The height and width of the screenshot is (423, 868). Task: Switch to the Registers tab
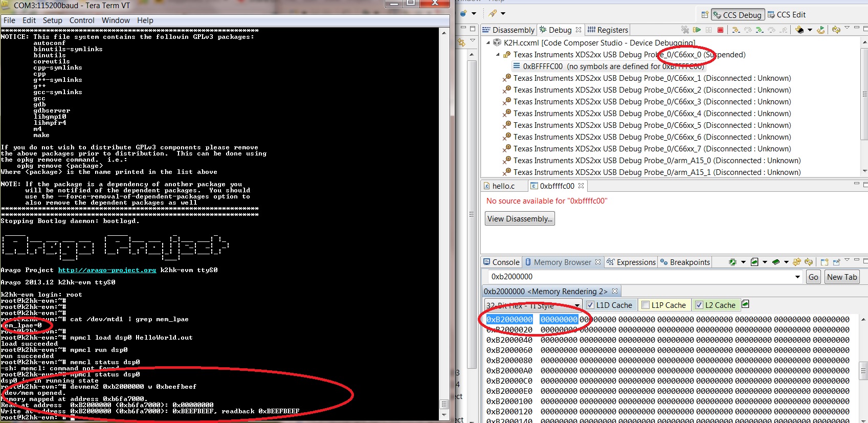click(608, 30)
